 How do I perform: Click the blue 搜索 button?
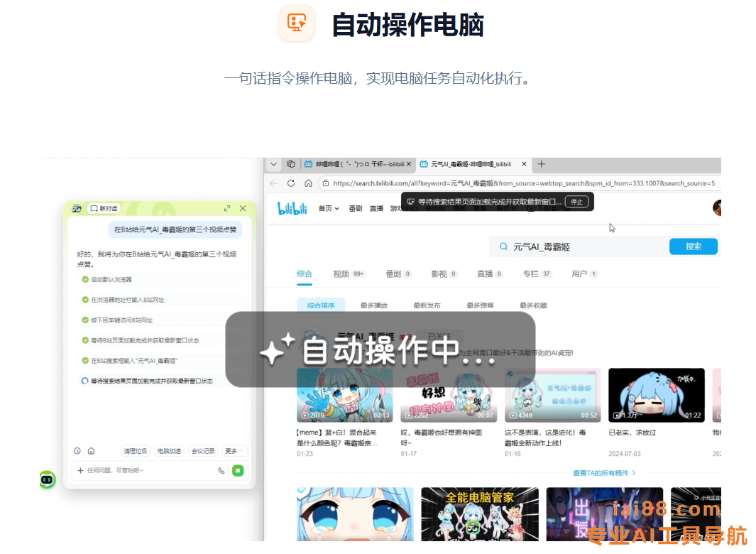pos(693,246)
